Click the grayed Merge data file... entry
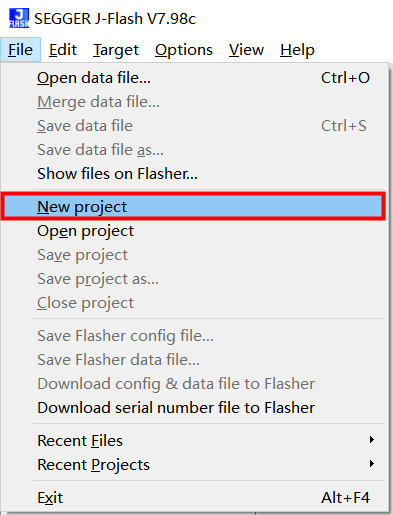Image resolution: width=393 pixels, height=515 pixels. [x=194, y=102]
